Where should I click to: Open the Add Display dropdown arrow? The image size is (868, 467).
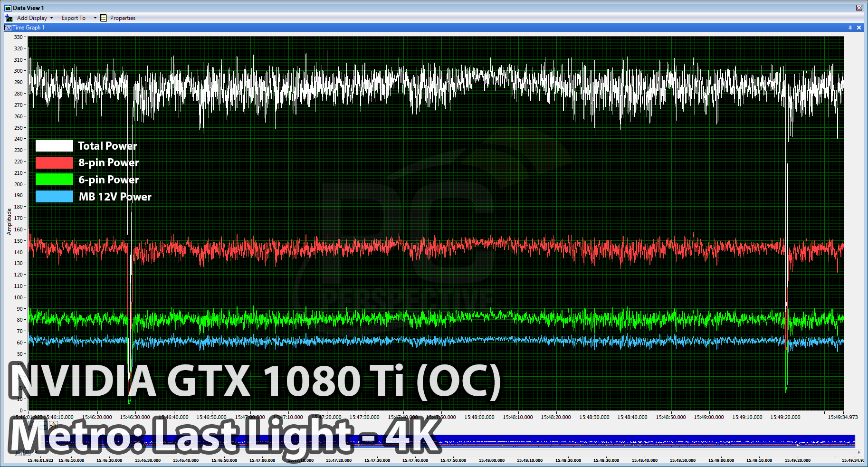(51, 18)
